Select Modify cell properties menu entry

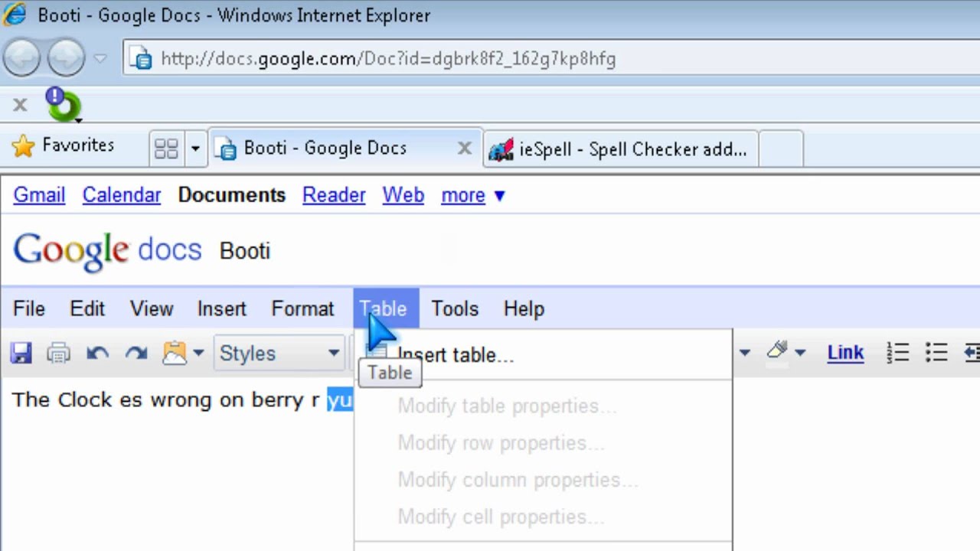pos(543,517)
